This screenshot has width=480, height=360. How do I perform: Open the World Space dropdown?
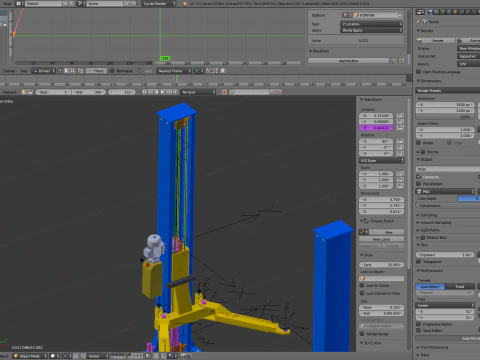[372, 30]
